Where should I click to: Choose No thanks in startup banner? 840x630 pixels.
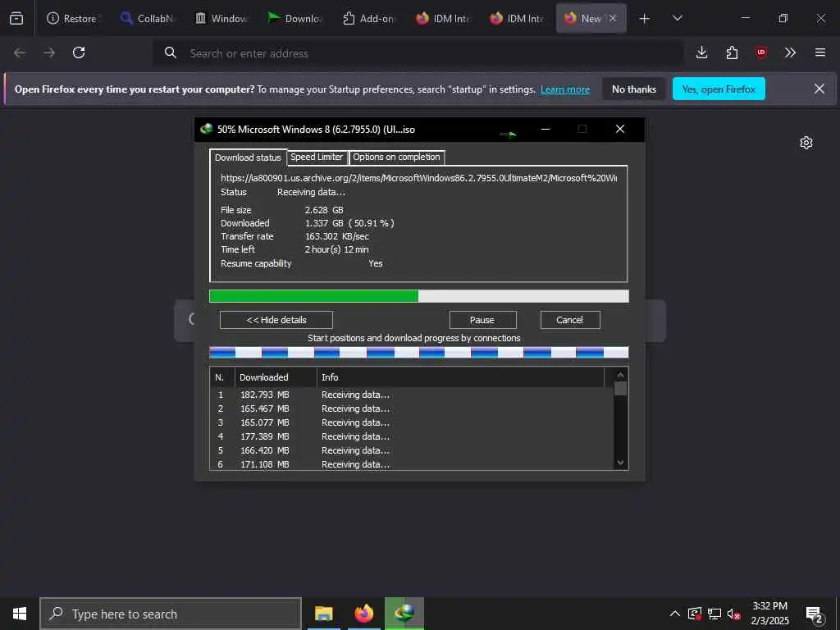[634, 89]
